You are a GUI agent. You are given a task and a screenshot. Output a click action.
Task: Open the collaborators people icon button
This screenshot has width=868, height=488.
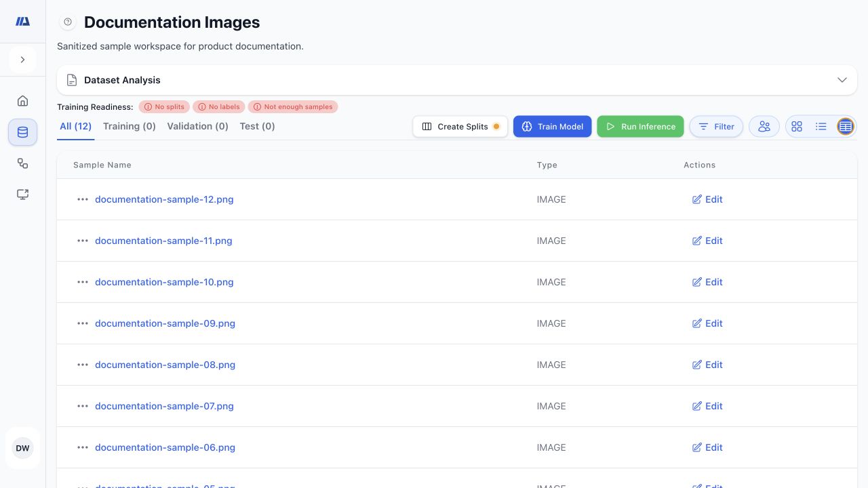click(764, 127)
